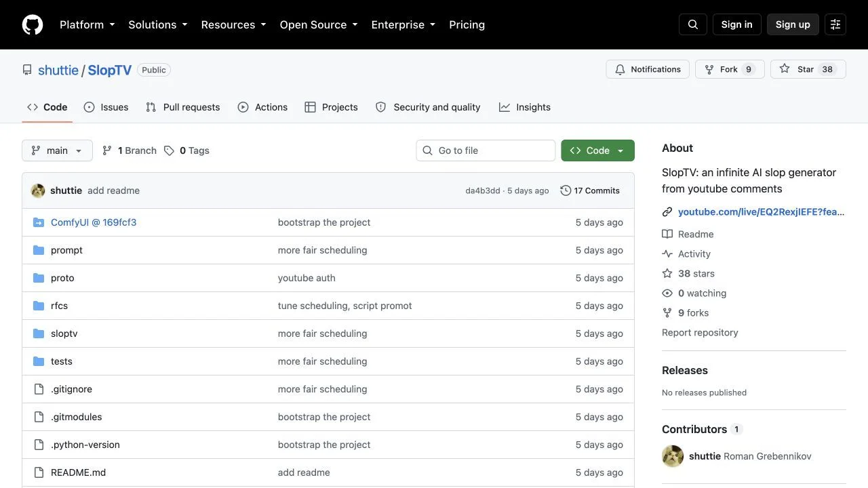Screen dimensions: 868x488
Task: Click folder icon next to sloptv
Action: [39, 333]
